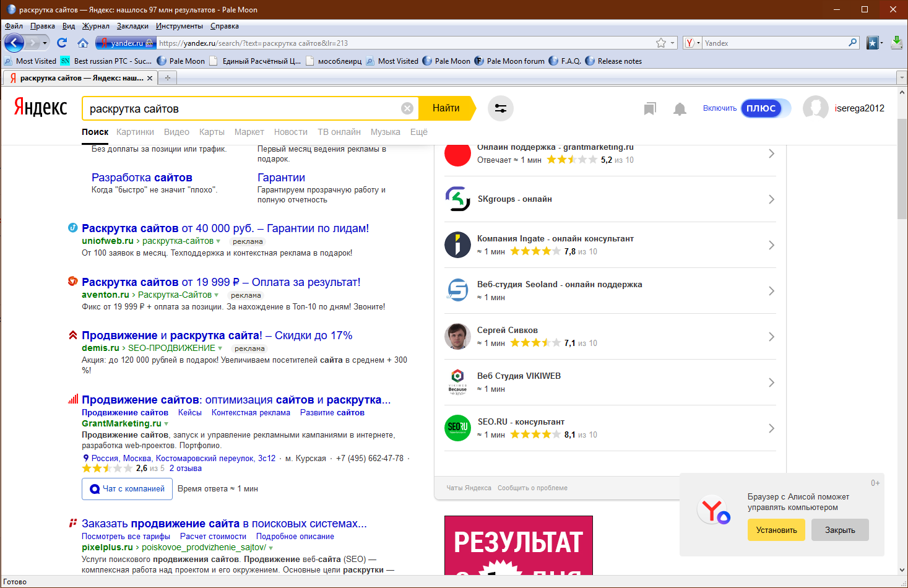Go back with the browser Back arrow
Image resolution: width=908 pixels, height=588 pixels.
point(14,43)
